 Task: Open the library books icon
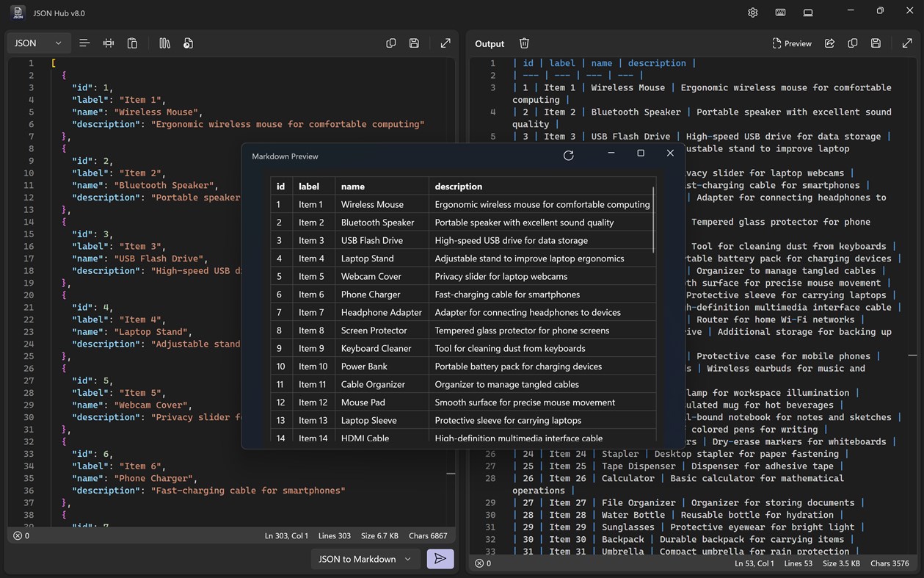164,43
